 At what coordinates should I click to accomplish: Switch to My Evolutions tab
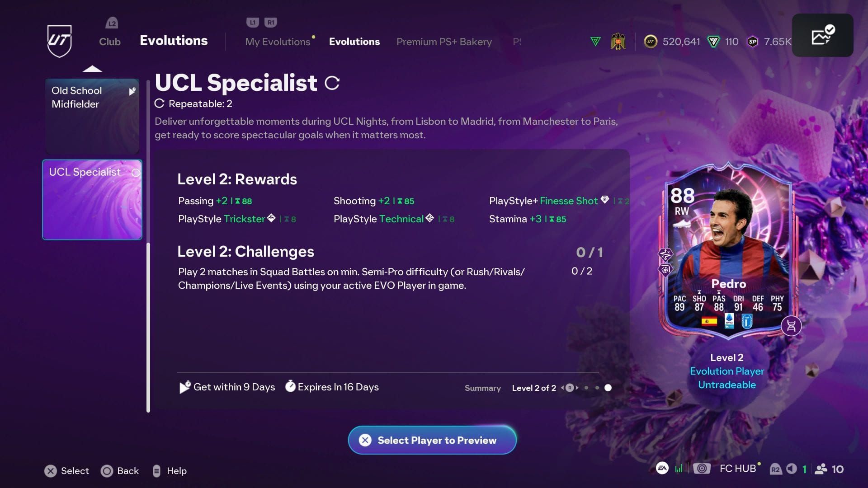tap(278, 42)
